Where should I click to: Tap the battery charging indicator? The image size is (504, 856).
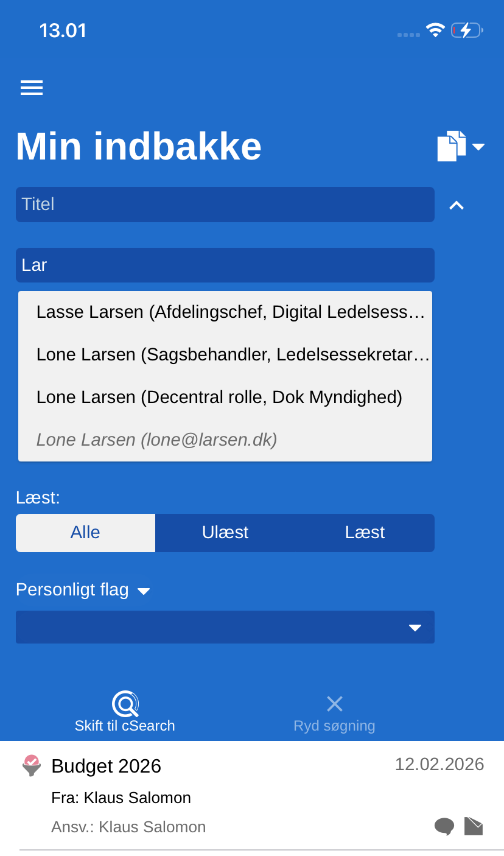click(467, 30)
